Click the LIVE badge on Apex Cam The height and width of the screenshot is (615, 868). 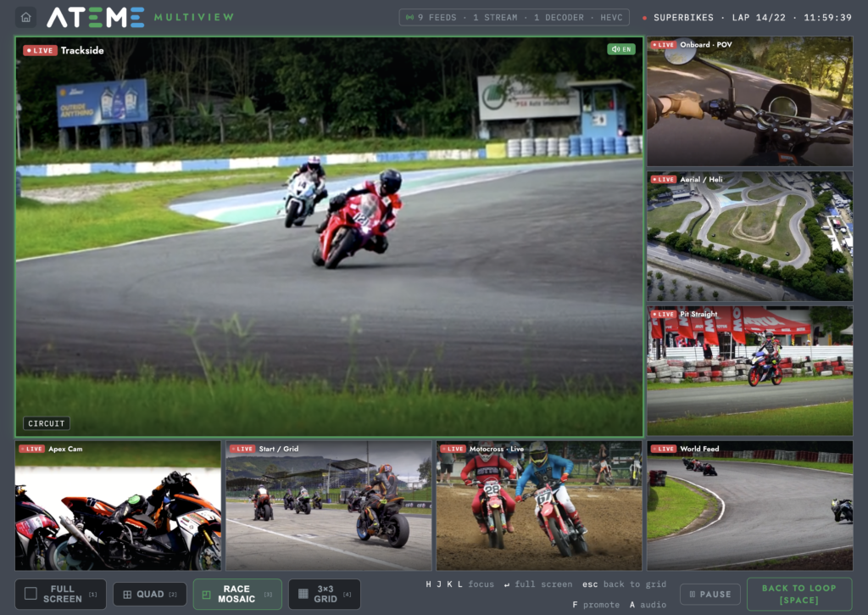[31, 449]
